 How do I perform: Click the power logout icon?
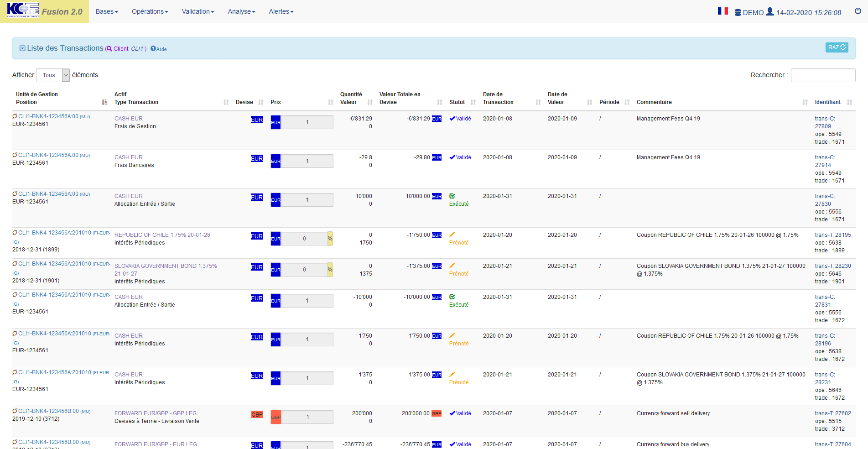click(x=858, y=11)
